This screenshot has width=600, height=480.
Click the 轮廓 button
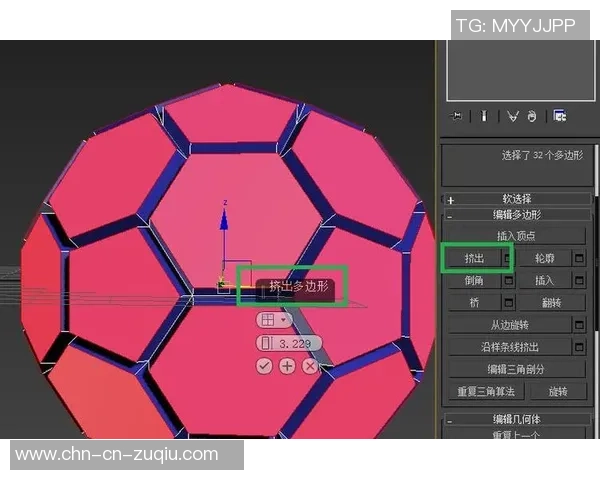pyautogui.click(x=545, y=258)
